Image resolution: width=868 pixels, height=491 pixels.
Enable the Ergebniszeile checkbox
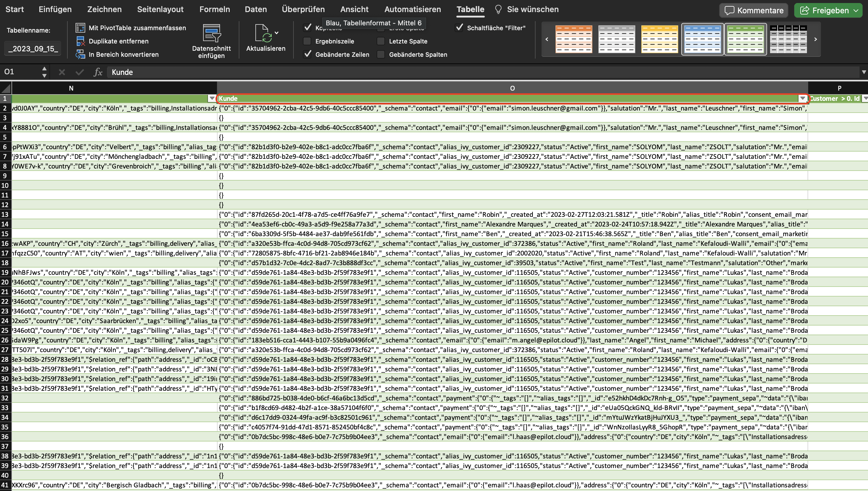[307, 41]
